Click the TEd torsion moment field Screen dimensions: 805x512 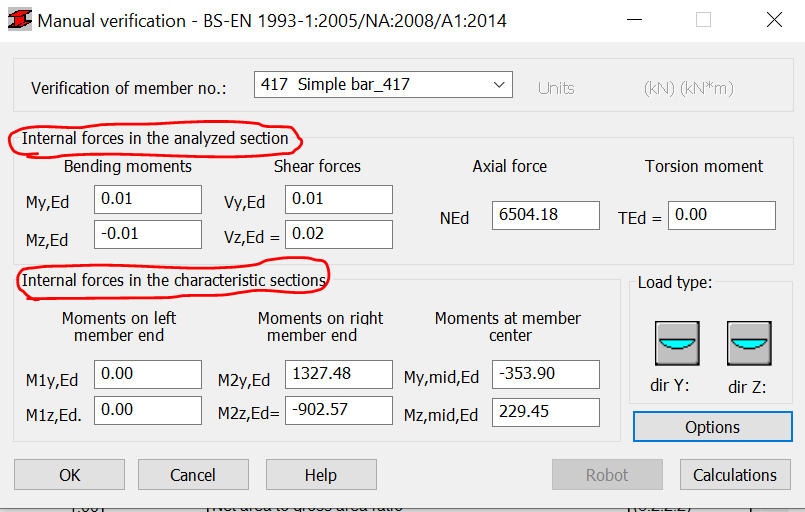[x=721, y=216]
